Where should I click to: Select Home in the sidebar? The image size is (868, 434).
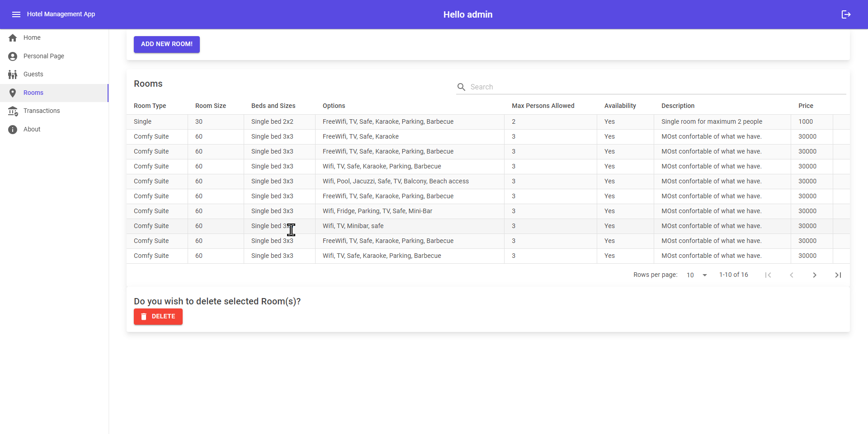(x=32, y=37)
